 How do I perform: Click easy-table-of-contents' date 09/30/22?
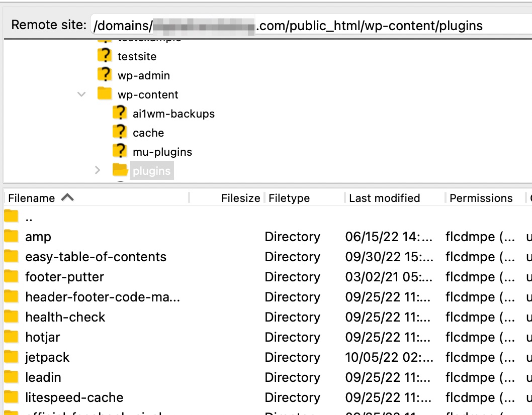tap(389, 257)
